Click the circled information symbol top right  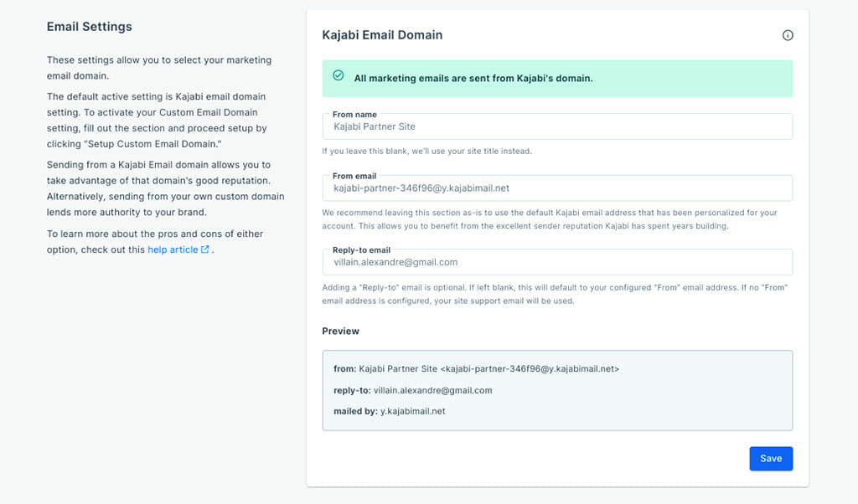[788, 35]
